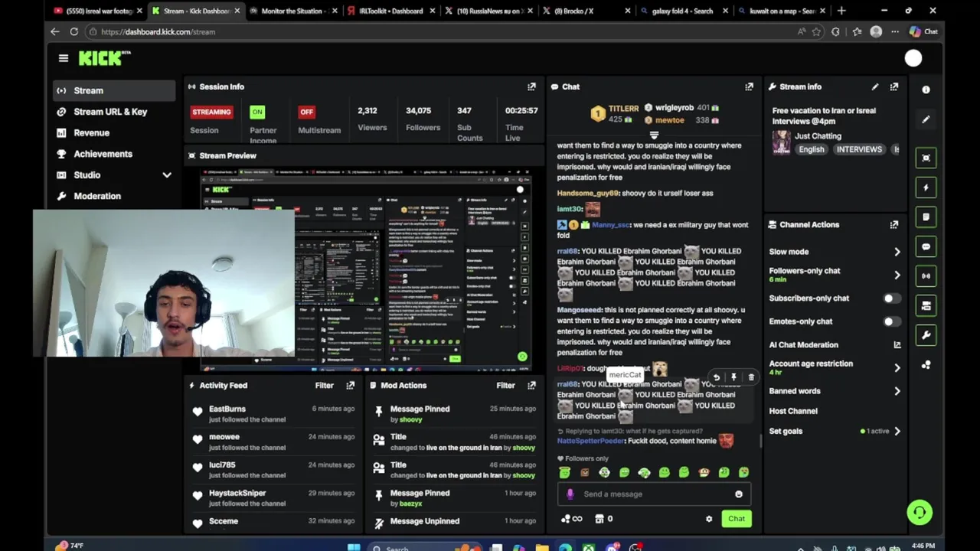The width and height of the screenshot is (980, 551).
Task: Open the emoji picker in message box
Action: point(739,494)
